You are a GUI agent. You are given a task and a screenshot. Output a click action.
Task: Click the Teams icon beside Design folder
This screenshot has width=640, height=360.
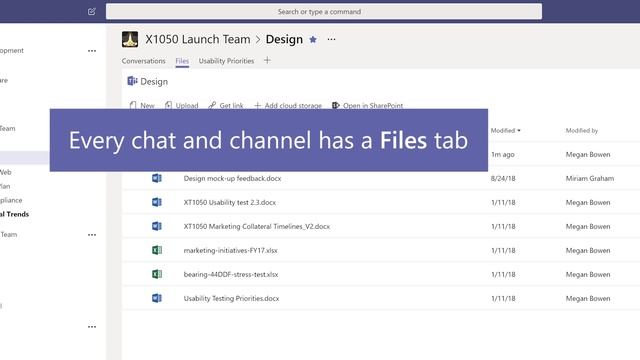[132, 81]
